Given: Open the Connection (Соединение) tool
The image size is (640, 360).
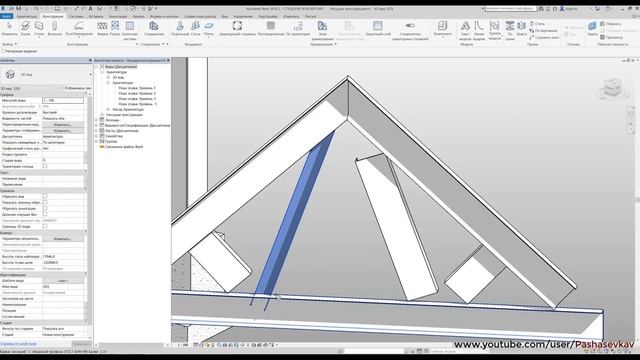Looking at the screenshot, I should [x=154, y=29].
